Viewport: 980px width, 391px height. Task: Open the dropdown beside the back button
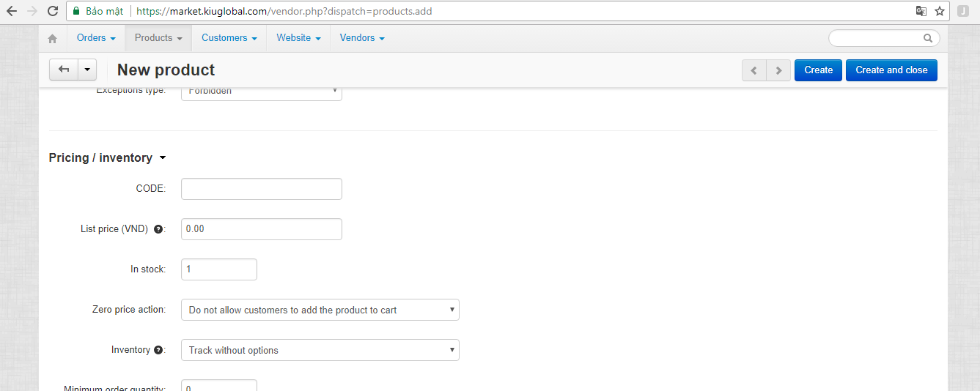(x=87, y=70)
